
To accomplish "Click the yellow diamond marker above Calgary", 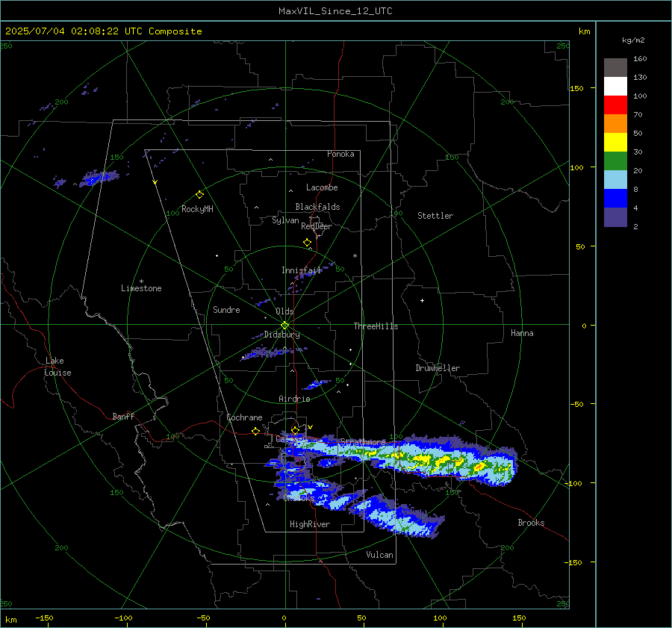I will click(x=295, y=430).
